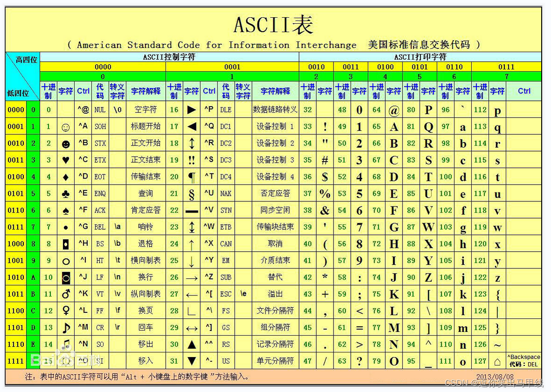Click the "^Backspace 代码: DEL" cell
Viewport: 551px width, 392px height.
point(523,361)
